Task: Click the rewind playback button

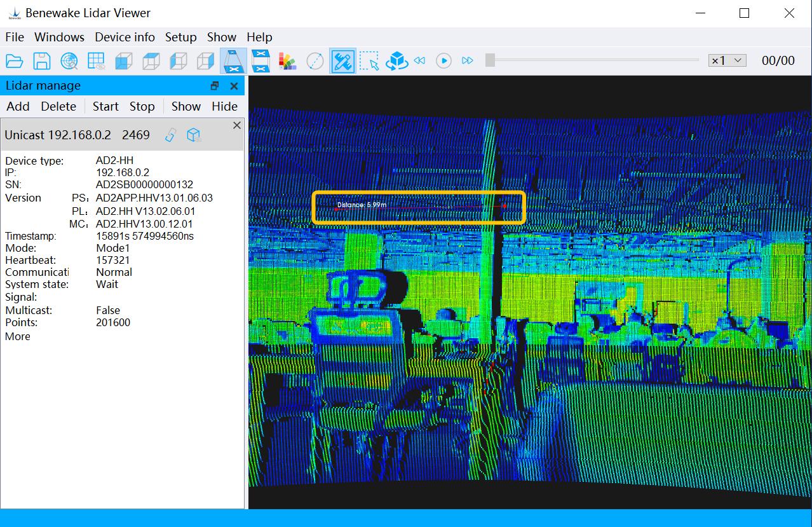Action: tap(419, 60)
